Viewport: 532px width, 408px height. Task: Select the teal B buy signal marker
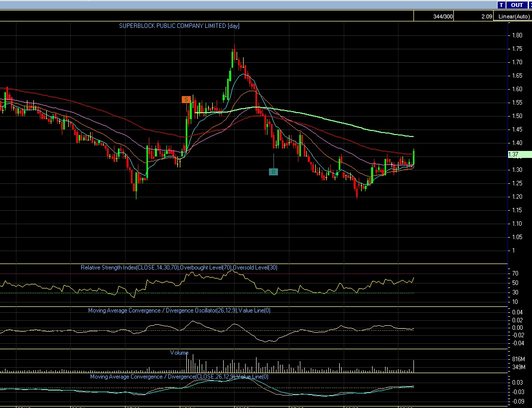tap(273, 172)
